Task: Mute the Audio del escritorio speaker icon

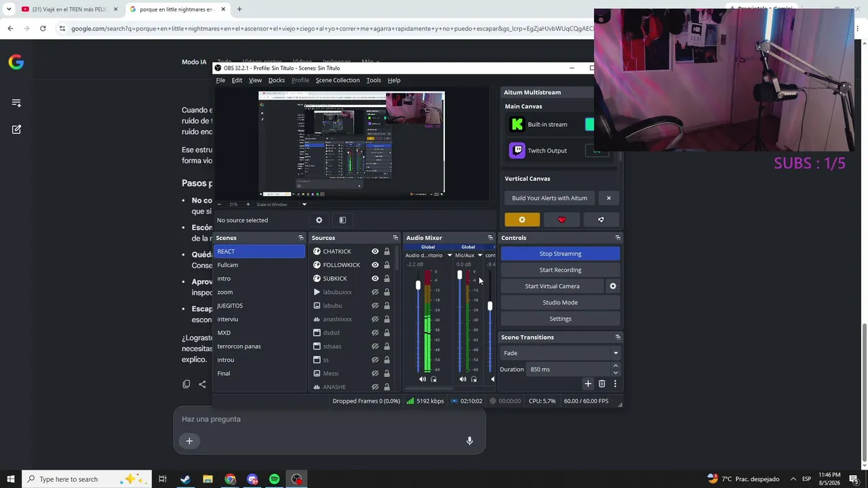Action: (x=422, y=380)
